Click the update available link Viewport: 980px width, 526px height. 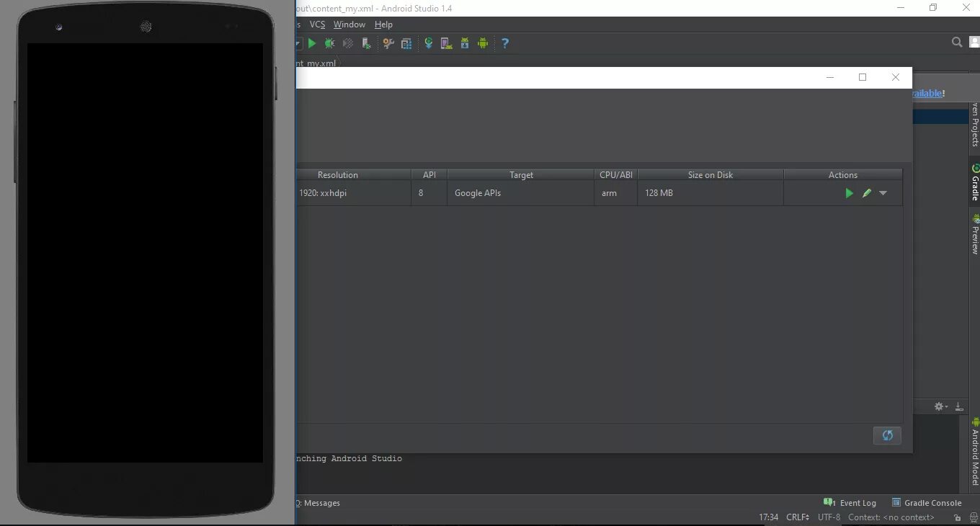(927, 93)
